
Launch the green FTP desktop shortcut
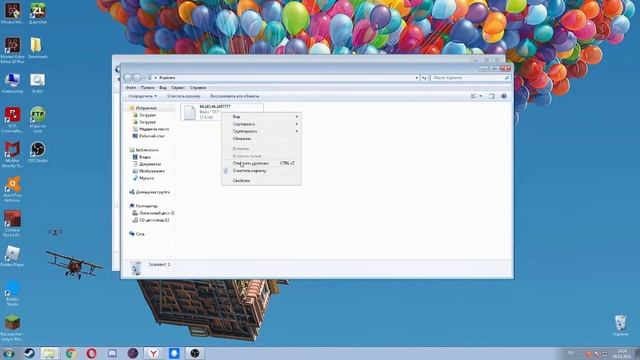pyautogui.click(x=38, y=120)
